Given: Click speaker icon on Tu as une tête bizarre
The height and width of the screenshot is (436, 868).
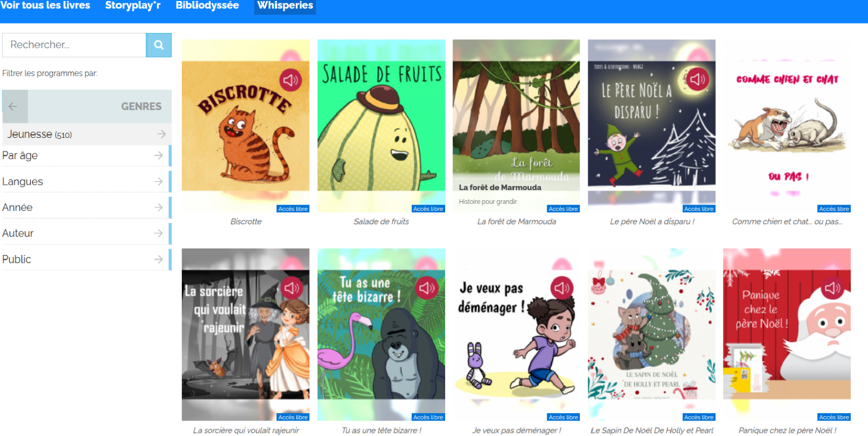Looking at the screenshot, I should [427, 289].
